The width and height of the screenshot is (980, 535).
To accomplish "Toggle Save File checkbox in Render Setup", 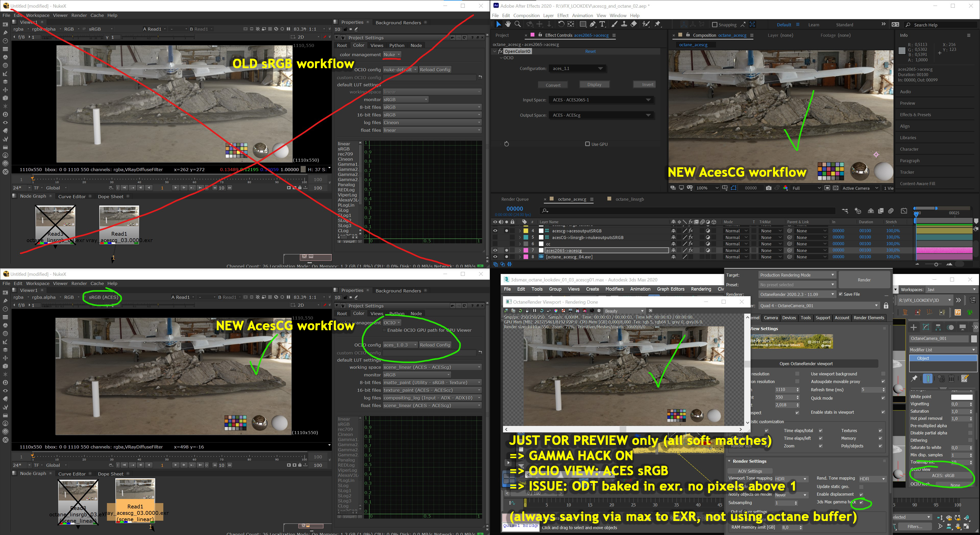I will (x=841, y=294).
